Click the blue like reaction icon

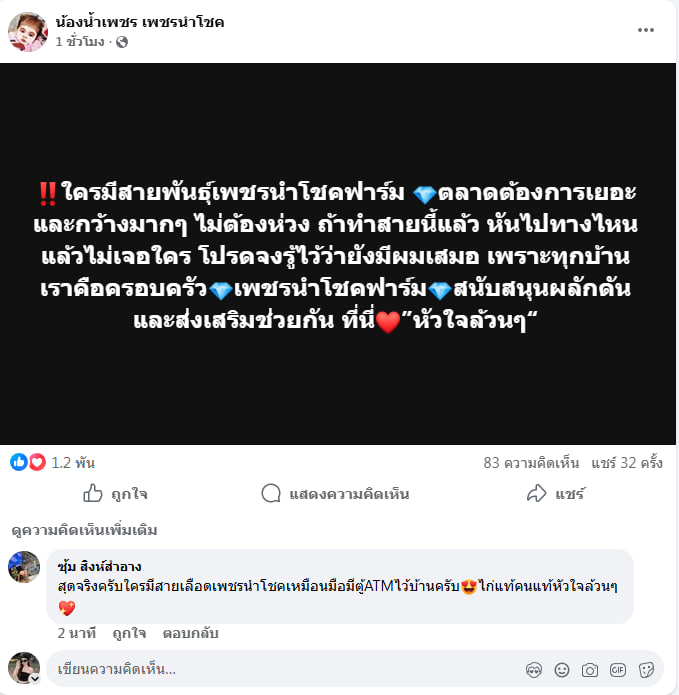coord(19,462)
